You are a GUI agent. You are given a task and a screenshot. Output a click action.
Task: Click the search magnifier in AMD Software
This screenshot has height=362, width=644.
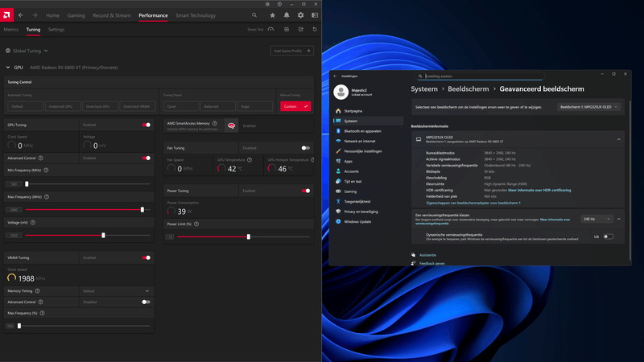254,15
